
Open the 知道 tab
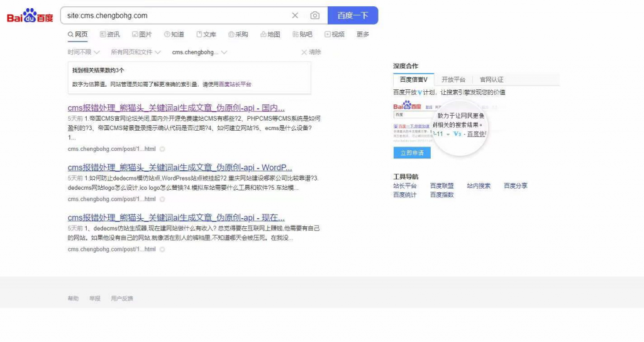(174, 35)
